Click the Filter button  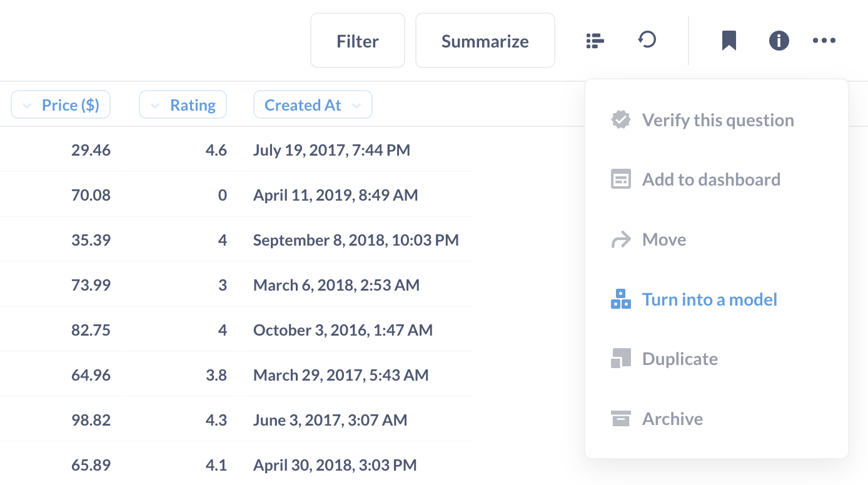point(358,41)
